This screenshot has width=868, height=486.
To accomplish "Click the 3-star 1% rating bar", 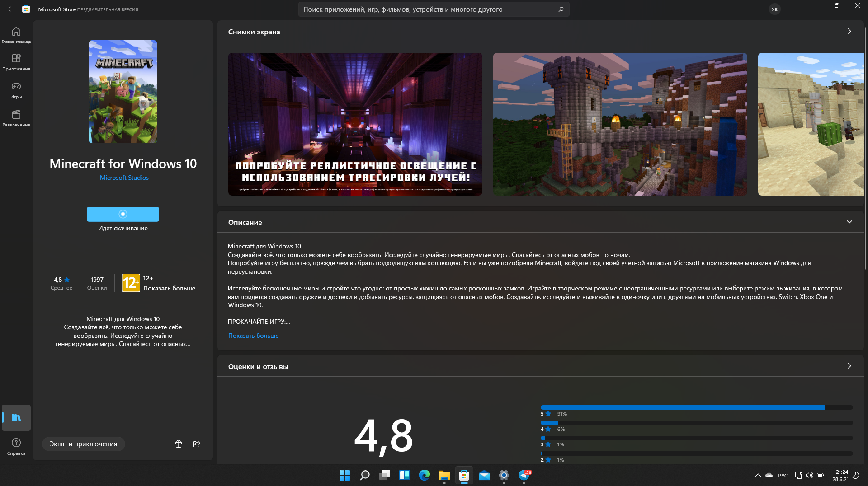I will (696, 438).
